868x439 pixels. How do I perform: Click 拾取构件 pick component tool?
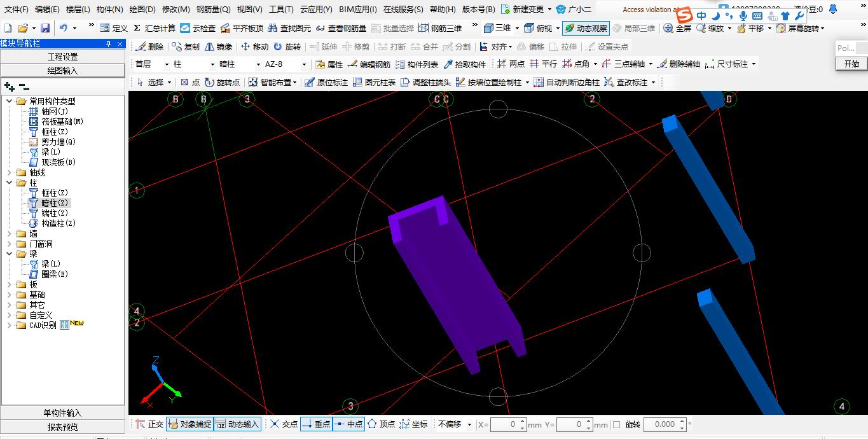pyautogui.click(x=464, y=64)
